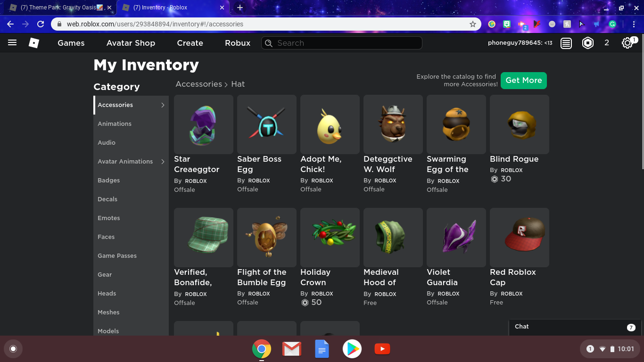
Task: Open the Star Creaeggtor item thumbnail
Action: tap(204, 124)
